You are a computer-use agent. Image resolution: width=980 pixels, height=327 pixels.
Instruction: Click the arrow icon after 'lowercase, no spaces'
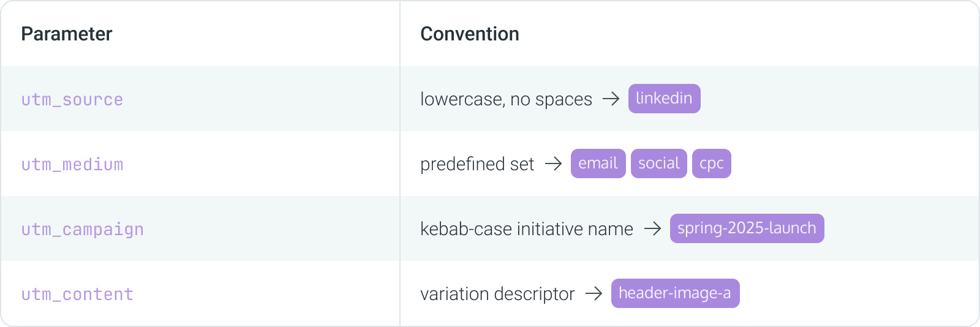point(611,99)
